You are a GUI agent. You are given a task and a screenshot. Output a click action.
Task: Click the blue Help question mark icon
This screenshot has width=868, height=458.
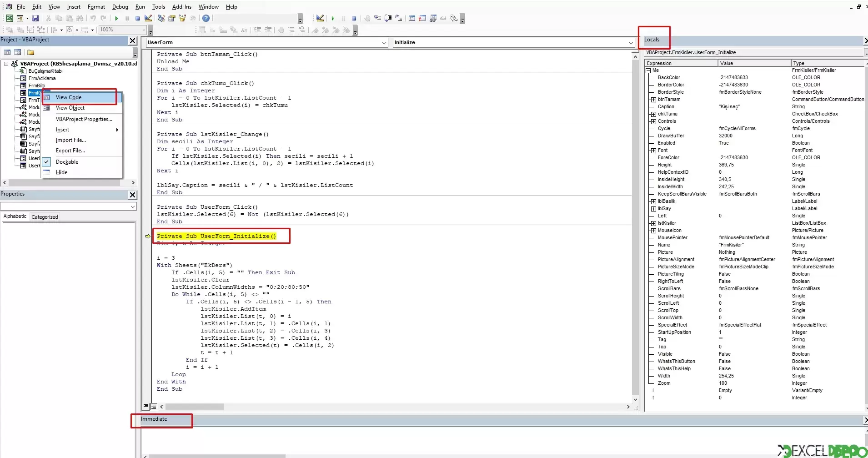(x=206, y=18)
